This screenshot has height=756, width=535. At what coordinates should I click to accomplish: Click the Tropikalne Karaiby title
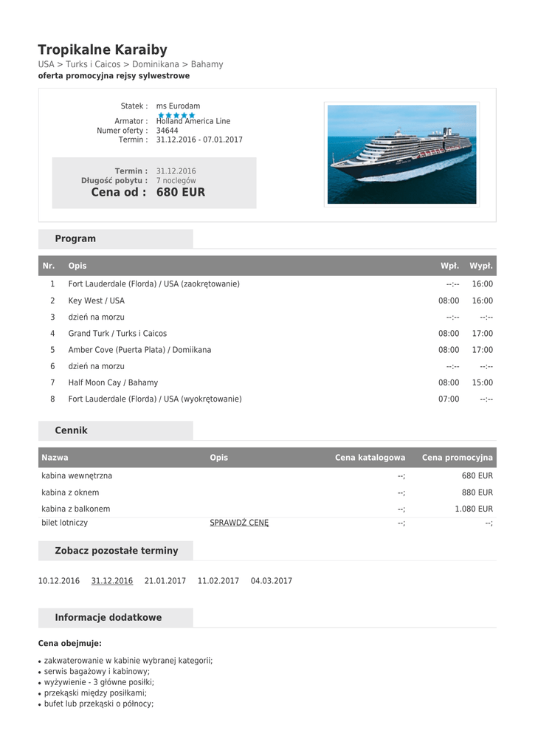click(103, 49)
